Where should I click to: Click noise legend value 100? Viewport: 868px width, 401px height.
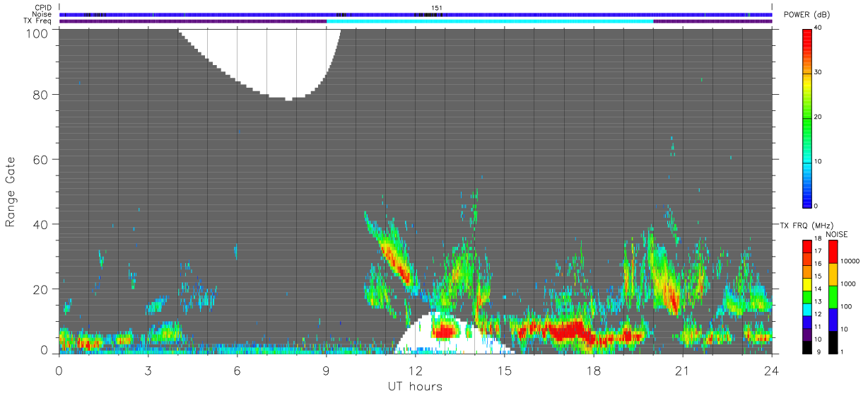tap(848, 307)
